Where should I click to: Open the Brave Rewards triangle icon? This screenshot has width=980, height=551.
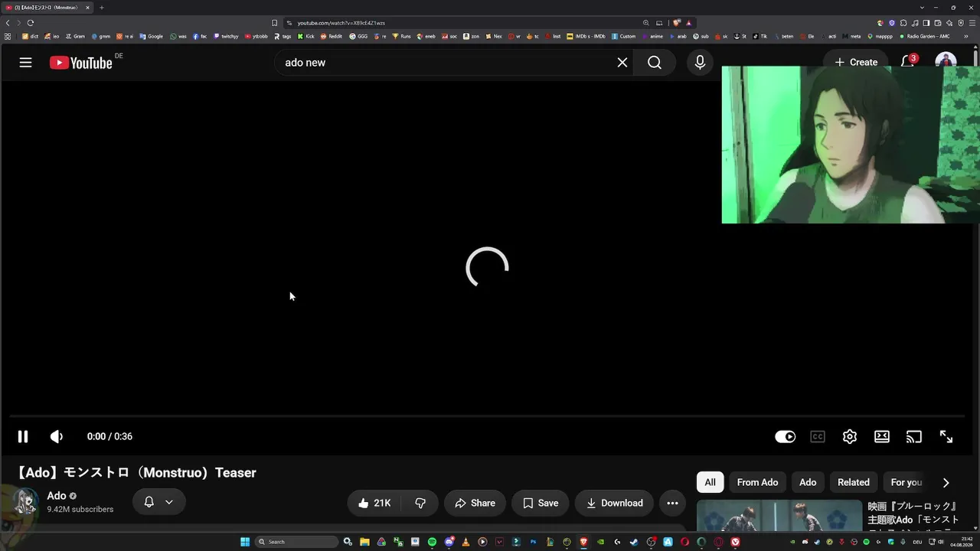688,23
